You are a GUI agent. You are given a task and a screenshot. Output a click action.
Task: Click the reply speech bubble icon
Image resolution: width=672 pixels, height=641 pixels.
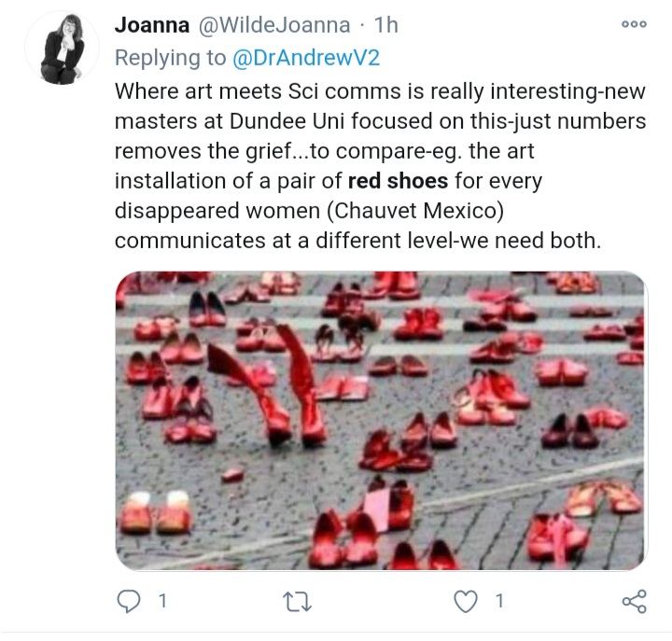click(129, 601)
